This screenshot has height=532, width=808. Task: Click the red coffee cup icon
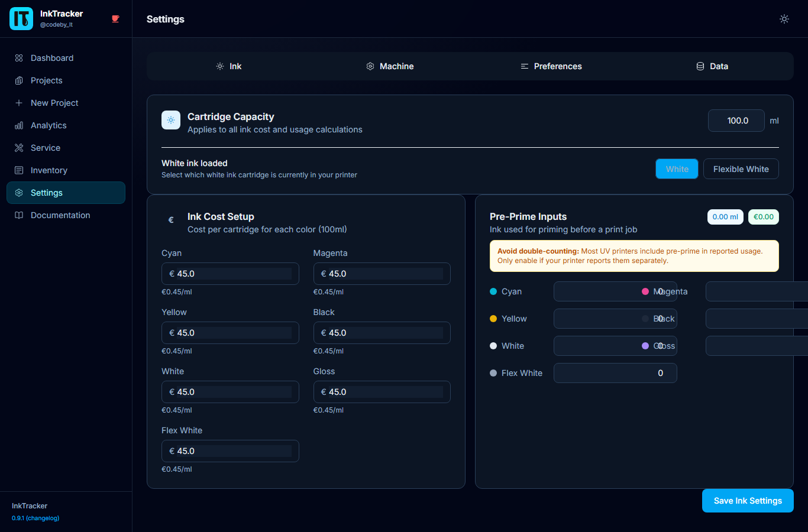coord(115,19)
